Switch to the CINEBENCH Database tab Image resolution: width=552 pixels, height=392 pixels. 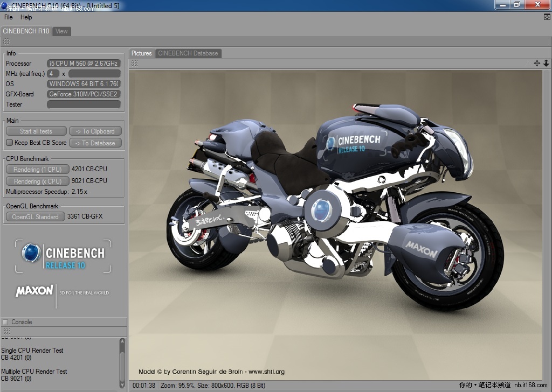click(x=188, y=53)
